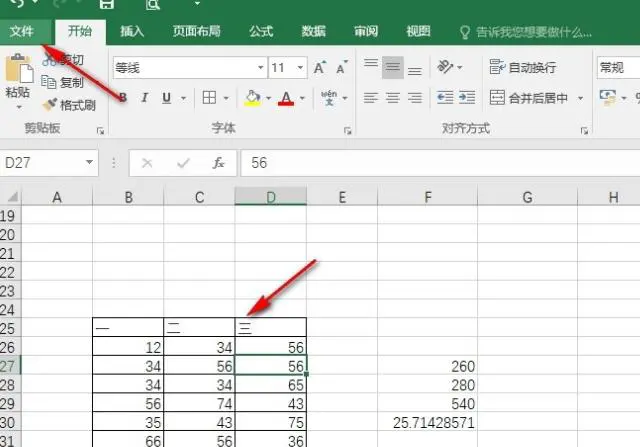Expand the Paste options arrow
The height and width of the screenshot is (447, 640).
coord(19,108)
